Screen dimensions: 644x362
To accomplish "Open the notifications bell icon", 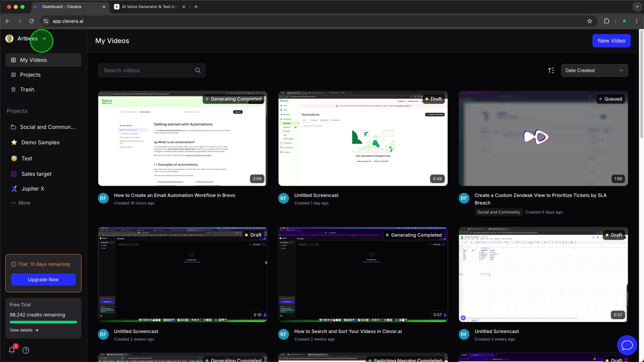I will coord(12,350).
